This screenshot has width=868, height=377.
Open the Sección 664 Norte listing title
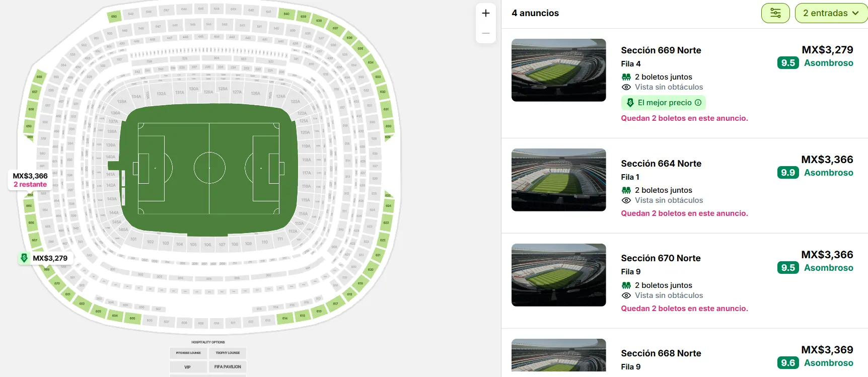point(661,164)
